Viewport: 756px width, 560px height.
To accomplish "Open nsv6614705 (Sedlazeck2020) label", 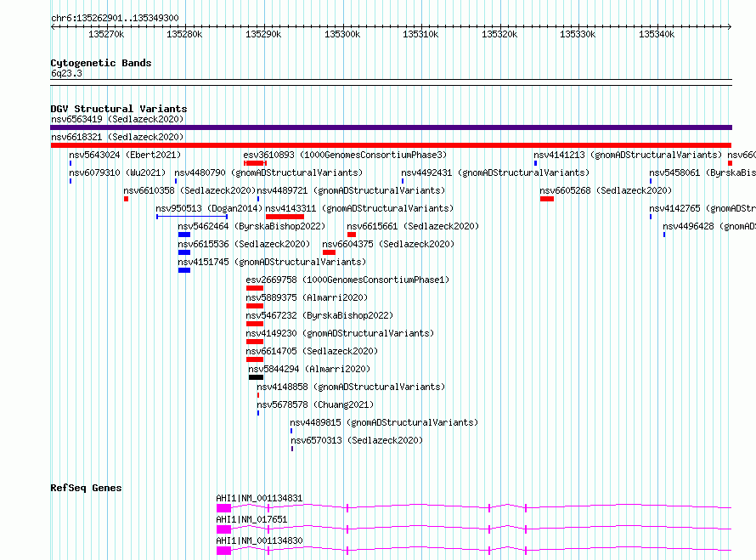I will [x=312, y=351].
